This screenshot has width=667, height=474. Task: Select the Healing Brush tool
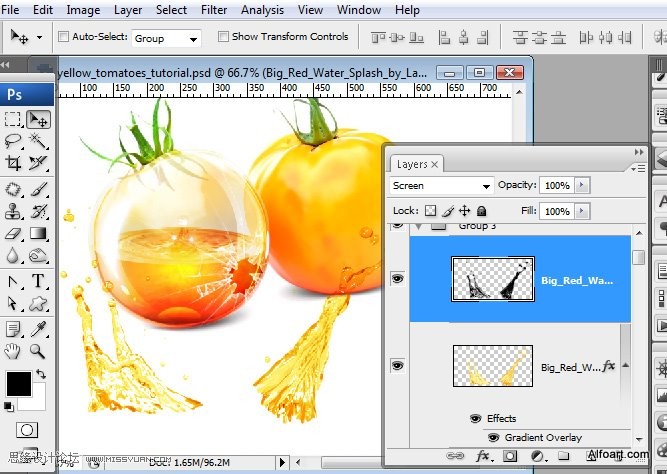13,189
